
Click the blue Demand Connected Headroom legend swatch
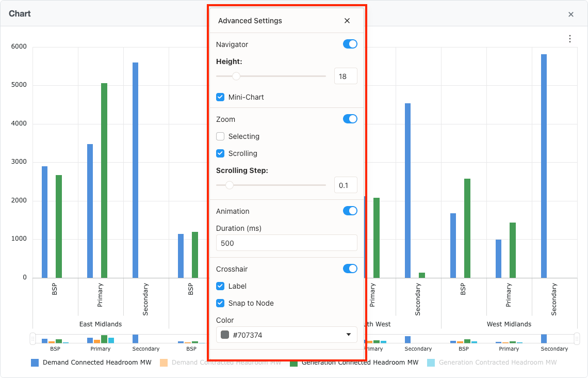click(x=34, y=363)
